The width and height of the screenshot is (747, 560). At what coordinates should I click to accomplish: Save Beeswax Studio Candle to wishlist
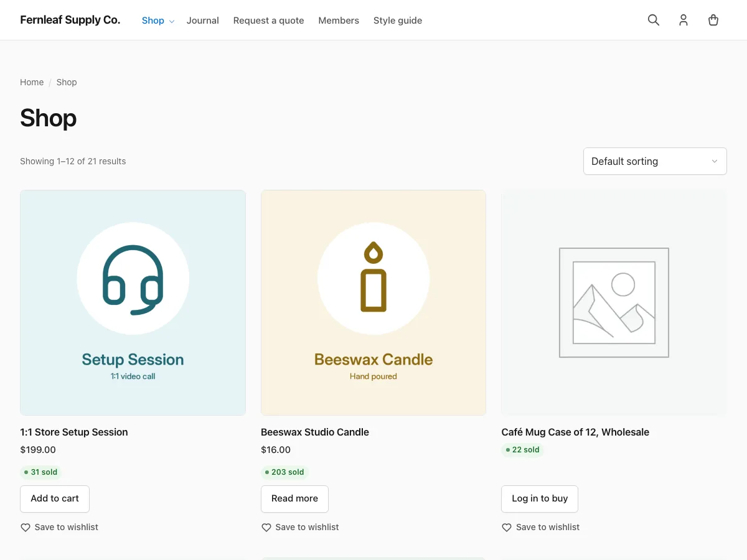pos(300,527)
